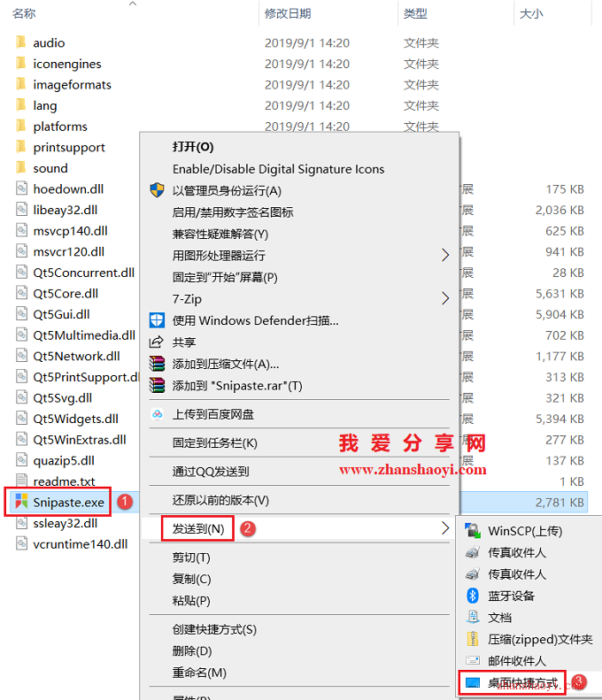This screenshot has height=700, width=602.
Task: Click the WinSCP upload icon in submenu
Action: (x=473, y=530)
